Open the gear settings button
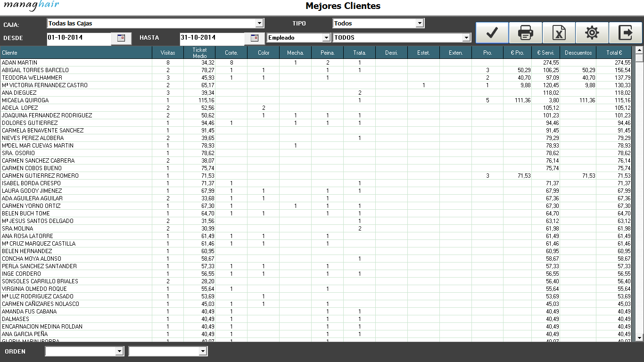 click(592, 33)
